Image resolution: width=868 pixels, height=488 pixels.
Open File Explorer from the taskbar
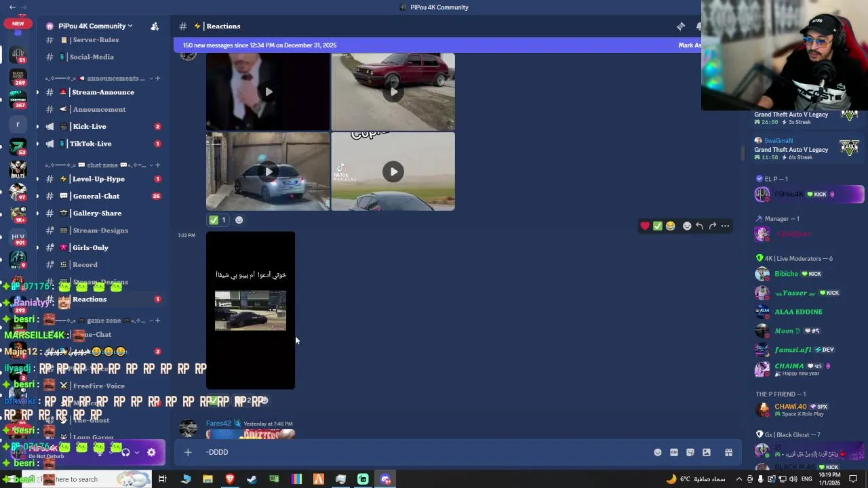pyautogui.click(x=208, y=479)
